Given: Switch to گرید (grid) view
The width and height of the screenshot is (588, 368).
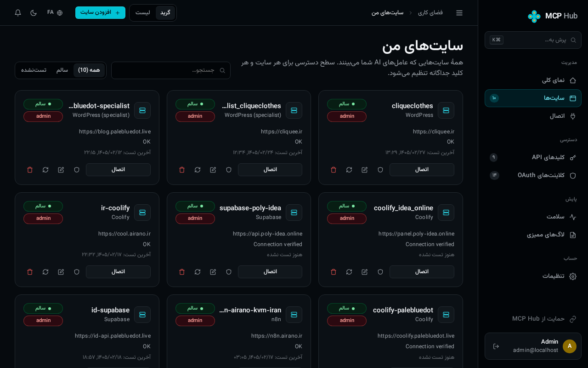Looking at the screenshot, I should click(165, 13).
